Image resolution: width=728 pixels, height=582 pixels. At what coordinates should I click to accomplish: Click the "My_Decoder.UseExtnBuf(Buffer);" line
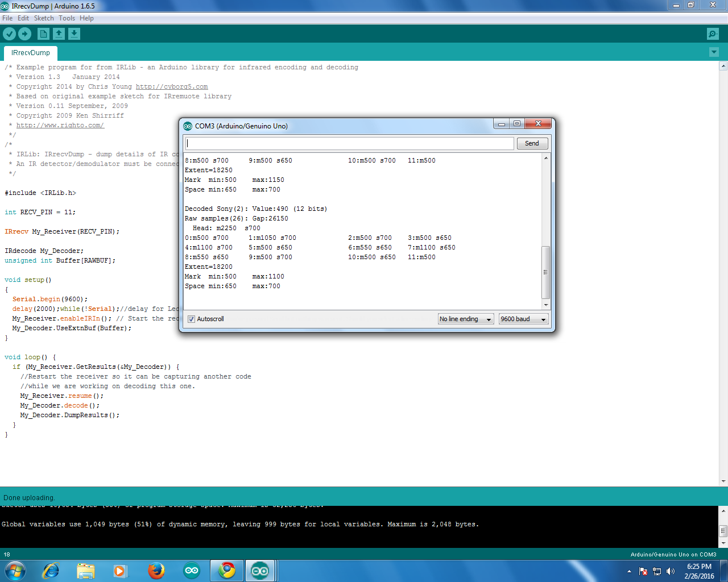tap(72, 329)
